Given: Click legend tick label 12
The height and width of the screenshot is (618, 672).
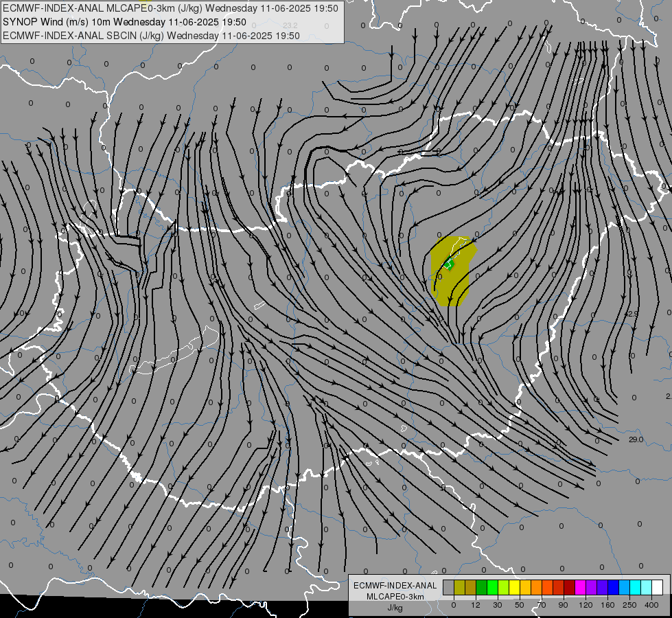Looking at the screenshot, I should 476,605.
